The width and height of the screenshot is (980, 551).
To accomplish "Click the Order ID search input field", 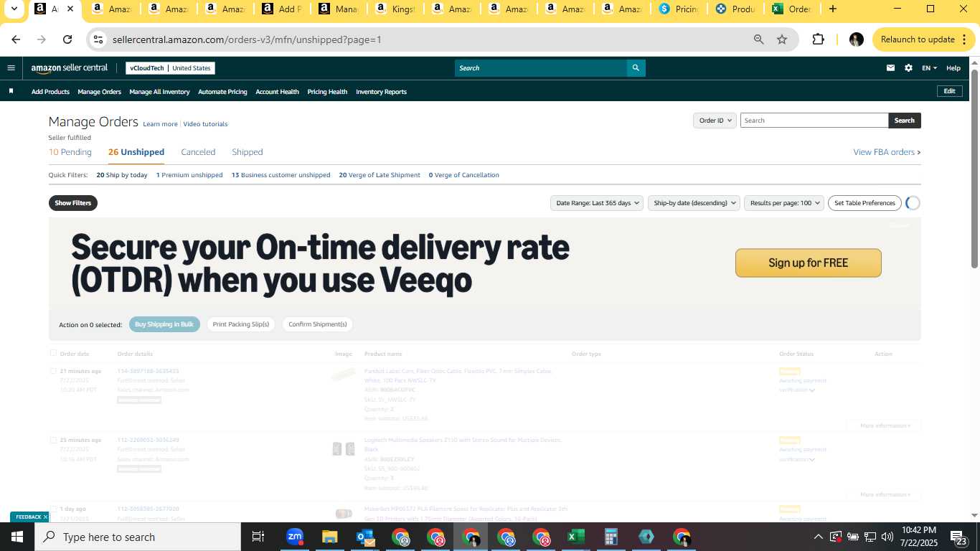I will tap(814, 121).
